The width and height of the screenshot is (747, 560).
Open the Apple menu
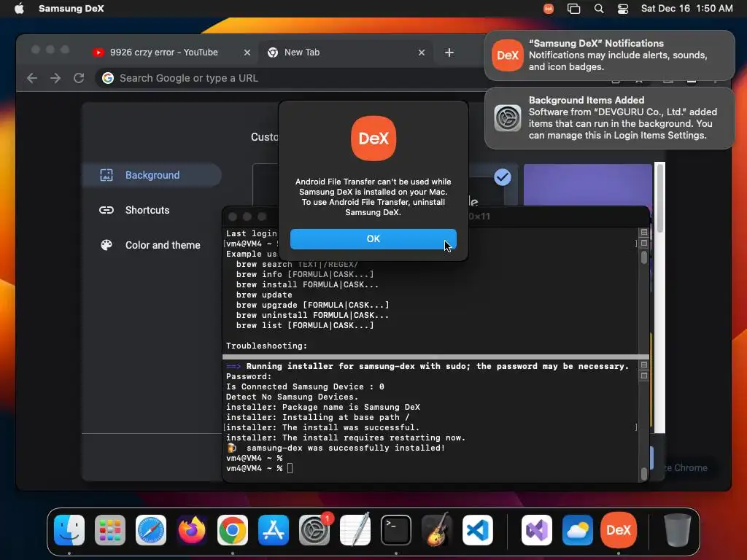(19, 8)
